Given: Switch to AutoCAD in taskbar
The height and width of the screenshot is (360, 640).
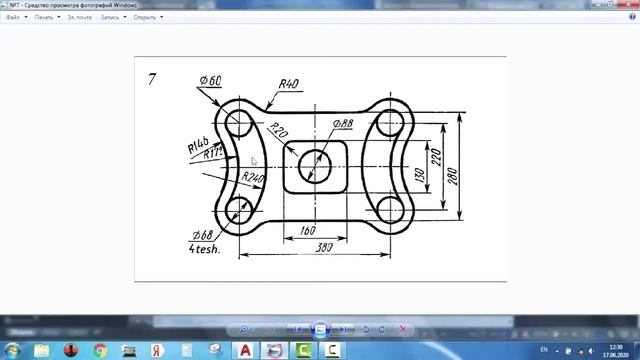Looking at the screenshot, I should [245, 351].
